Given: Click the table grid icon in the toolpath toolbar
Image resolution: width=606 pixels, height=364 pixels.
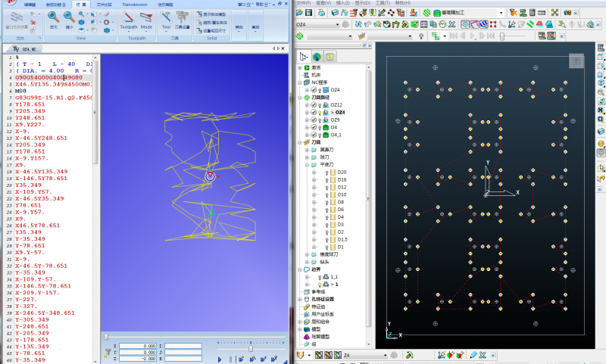Looking at the screenshot, I should pos(424,24).
